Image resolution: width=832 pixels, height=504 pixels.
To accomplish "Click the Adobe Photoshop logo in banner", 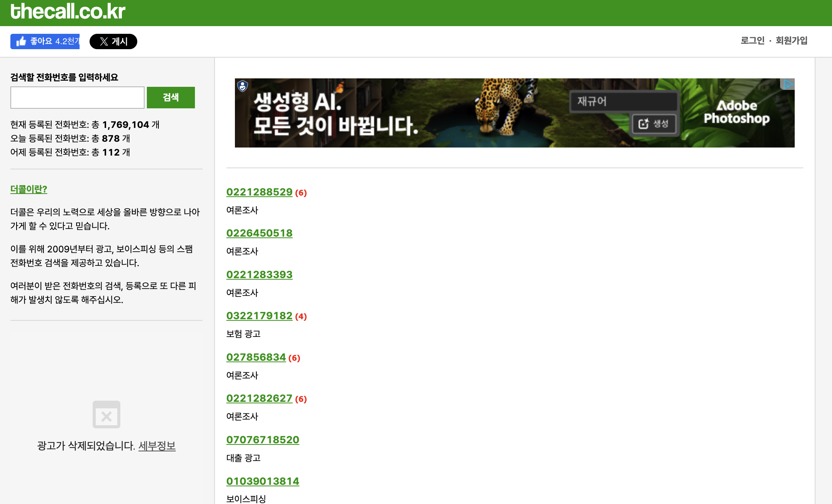I will 736,112.
